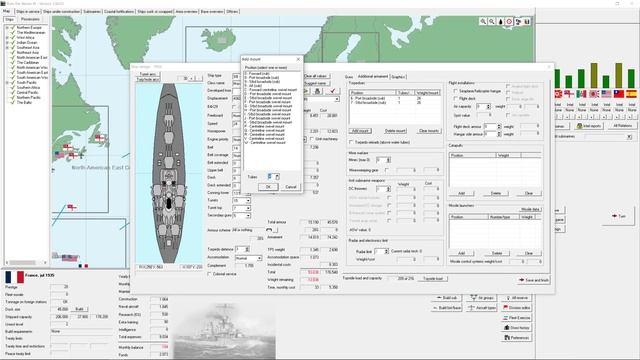This screenshot has height=360, width=640.
Task: Open Turrets dropdown
Action: [x=248, y=201]
